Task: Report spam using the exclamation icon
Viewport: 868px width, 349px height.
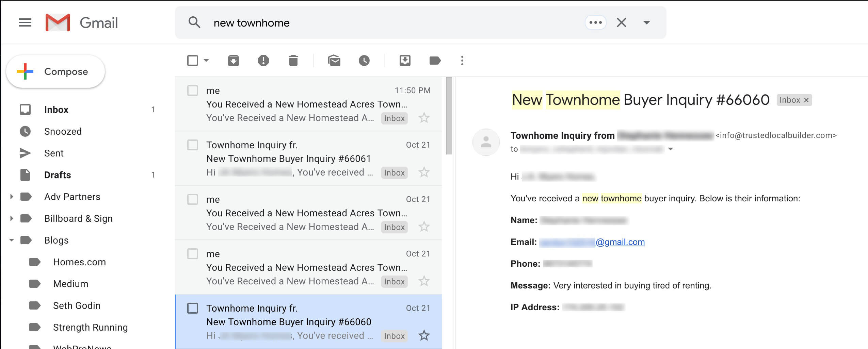Action: pos(263,61)
